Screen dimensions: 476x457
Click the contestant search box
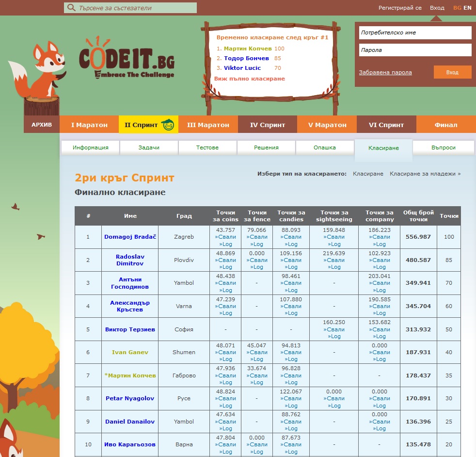point(130,8)
